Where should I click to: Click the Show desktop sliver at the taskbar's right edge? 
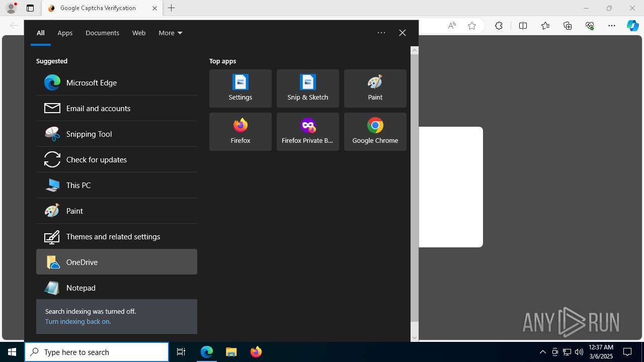point(642,352)
